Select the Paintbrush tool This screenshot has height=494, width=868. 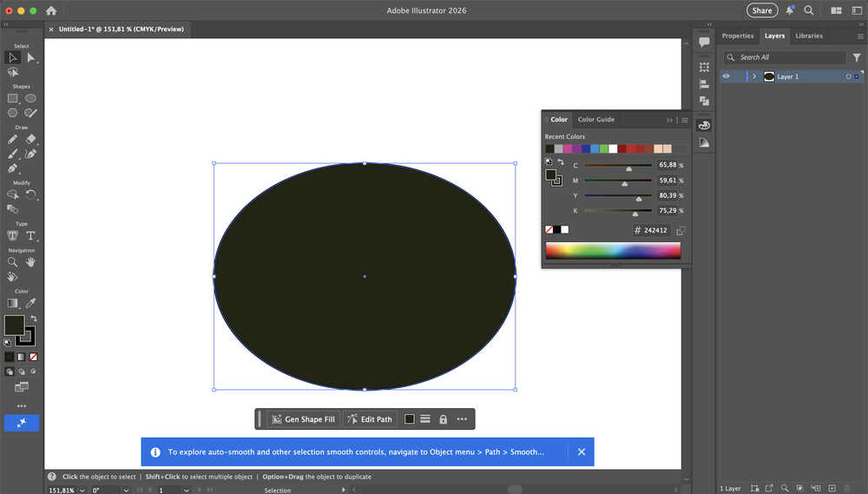click(13, 154)
